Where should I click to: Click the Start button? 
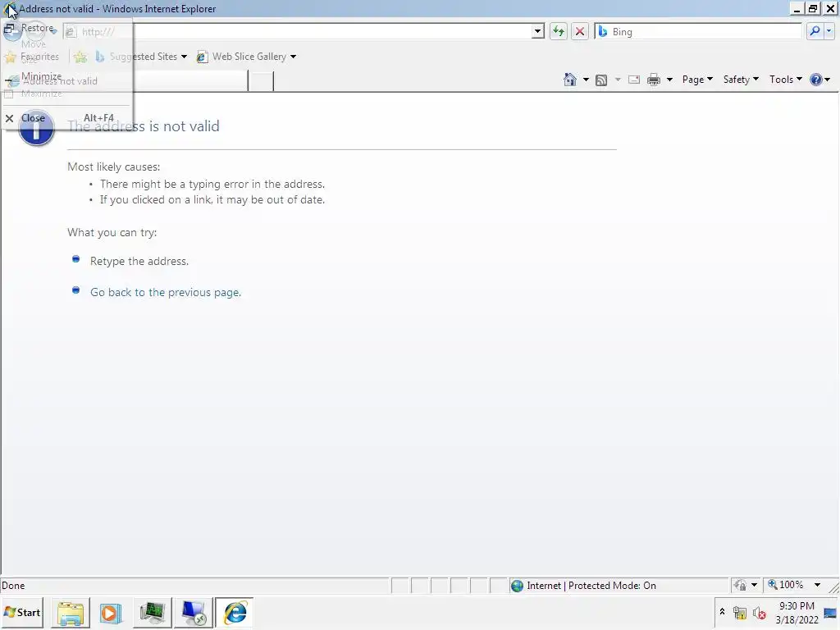point(22,612)
